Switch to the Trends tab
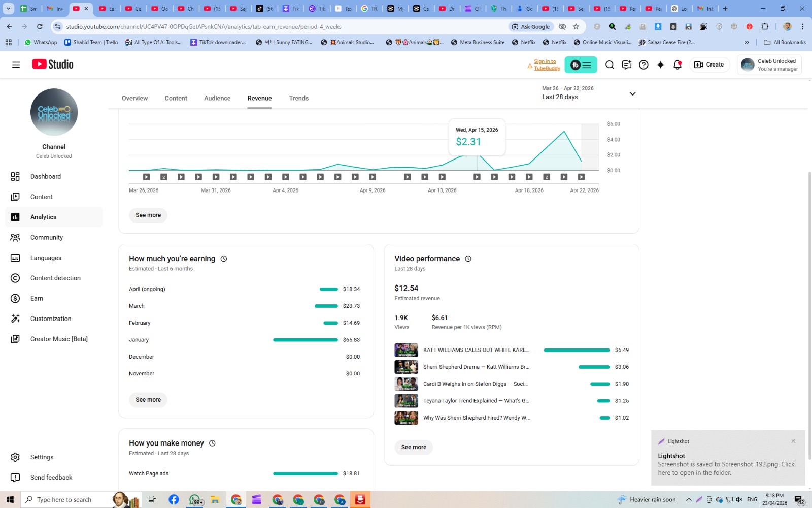 tap(299, 98)
